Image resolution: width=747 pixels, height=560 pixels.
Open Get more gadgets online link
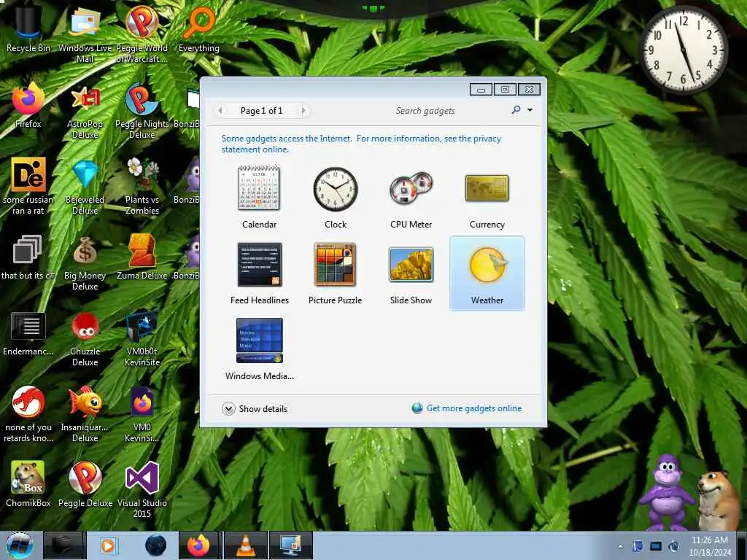point(473,408)
